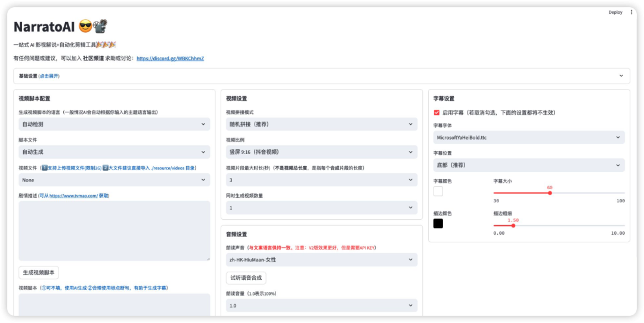Screen dimensions: 644x323
Task: Open the tvmao.com link in 剧情描述 label
Action: click(73, 196)
